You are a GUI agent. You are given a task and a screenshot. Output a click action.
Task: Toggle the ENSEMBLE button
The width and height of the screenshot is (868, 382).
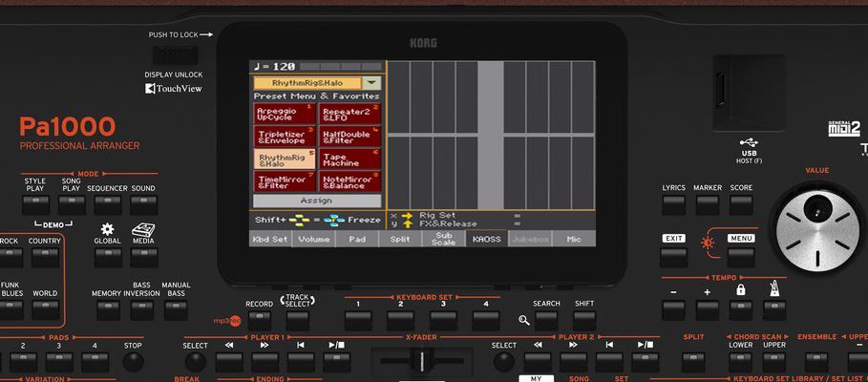click(817, 362)
